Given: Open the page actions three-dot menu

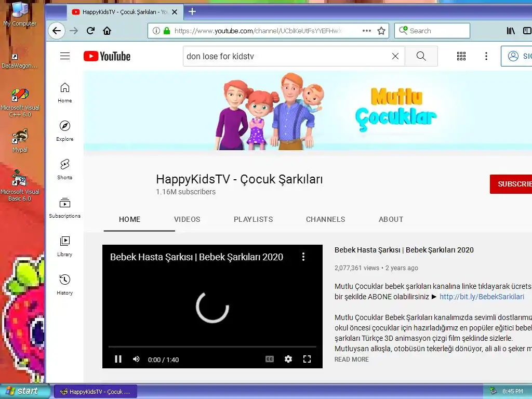Looking at the screenshot, I should pyautogui.click(x=366, y=31).
